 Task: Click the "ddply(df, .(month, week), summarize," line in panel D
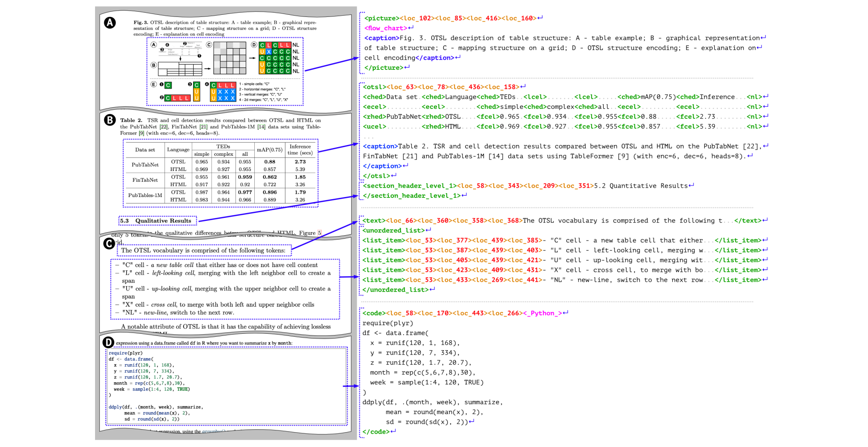tap(155, 408)
